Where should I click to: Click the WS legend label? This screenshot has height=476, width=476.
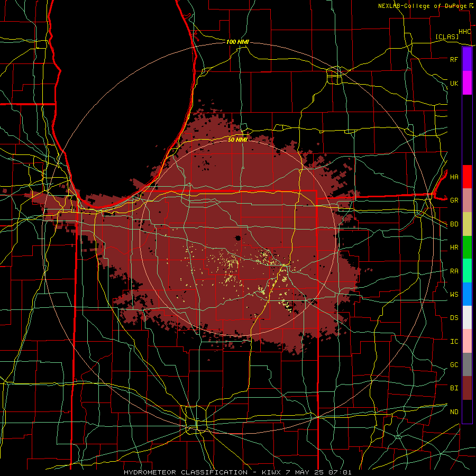(454, 294)
